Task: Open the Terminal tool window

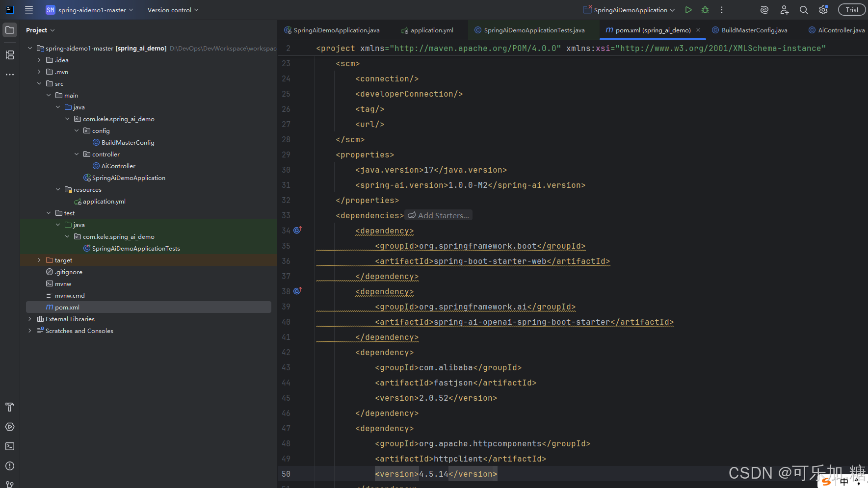Action: (10, 446)
